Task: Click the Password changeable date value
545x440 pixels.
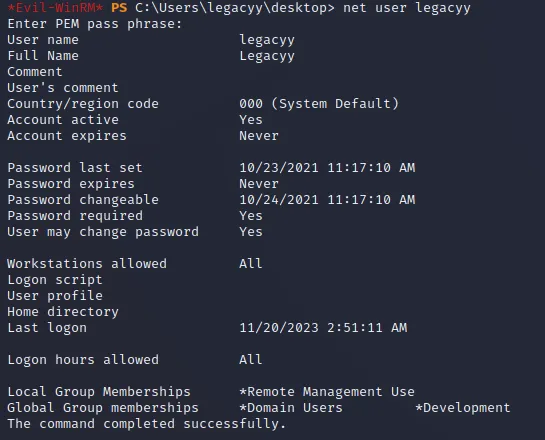Action: coord(327,200)
